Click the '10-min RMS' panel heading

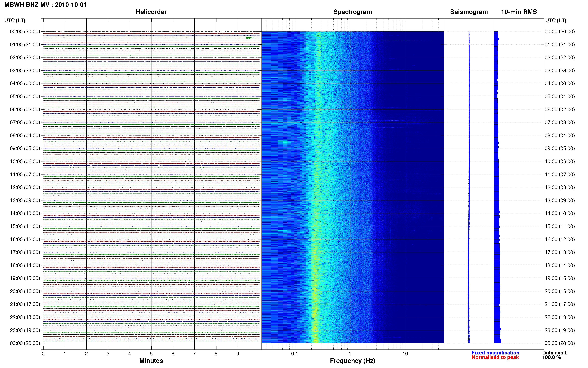tap(519, 12)
